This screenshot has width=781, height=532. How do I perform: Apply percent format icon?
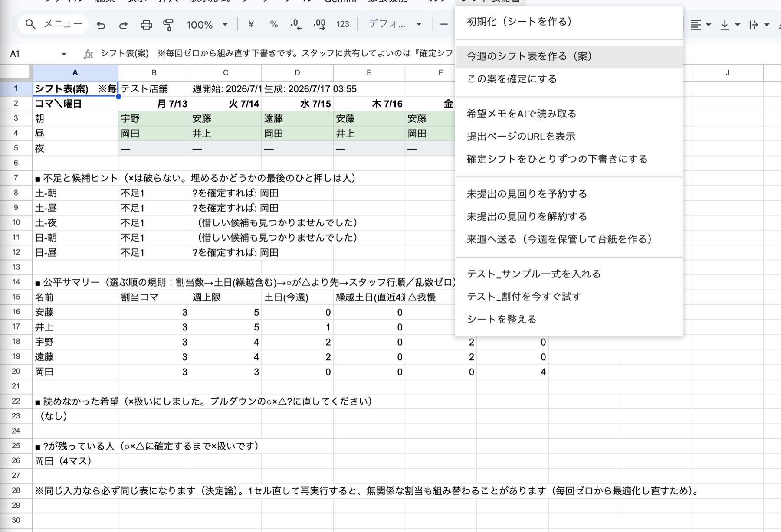274,25
